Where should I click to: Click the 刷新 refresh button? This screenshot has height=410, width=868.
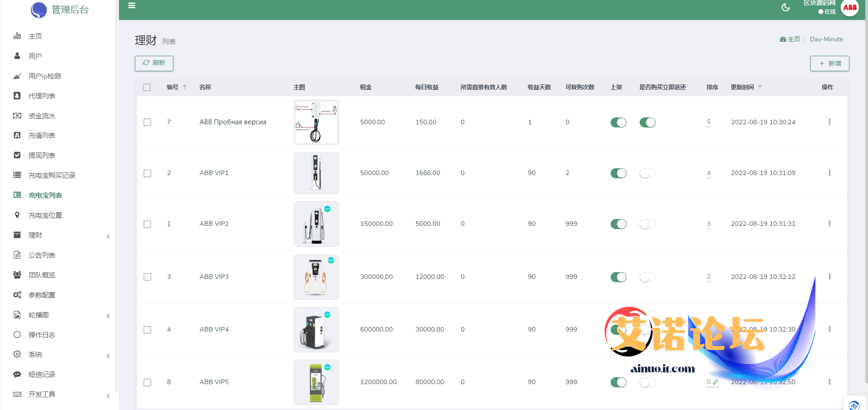click(154, 63)
